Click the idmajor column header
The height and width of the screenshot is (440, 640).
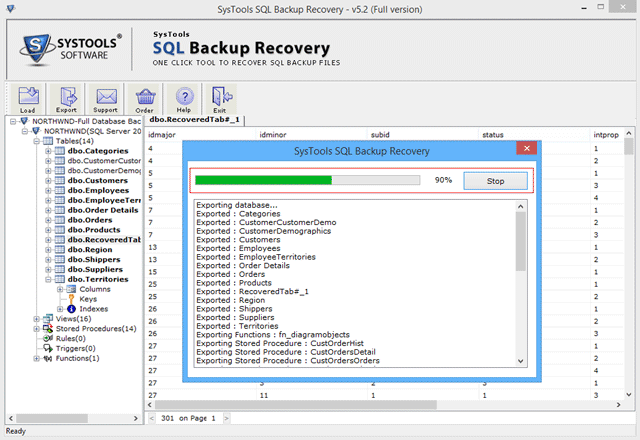pyautogui.click(x=200, y=135)
